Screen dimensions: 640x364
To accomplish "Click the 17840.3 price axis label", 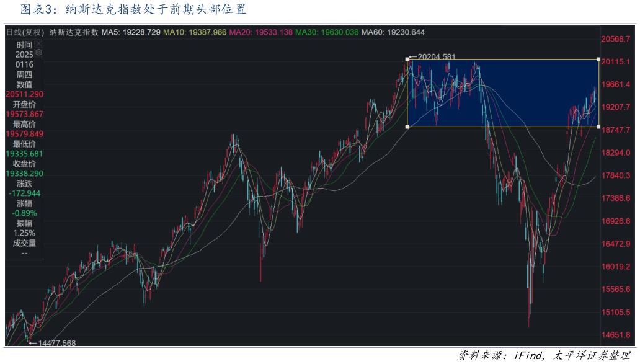I will click(x=616, y=175).
